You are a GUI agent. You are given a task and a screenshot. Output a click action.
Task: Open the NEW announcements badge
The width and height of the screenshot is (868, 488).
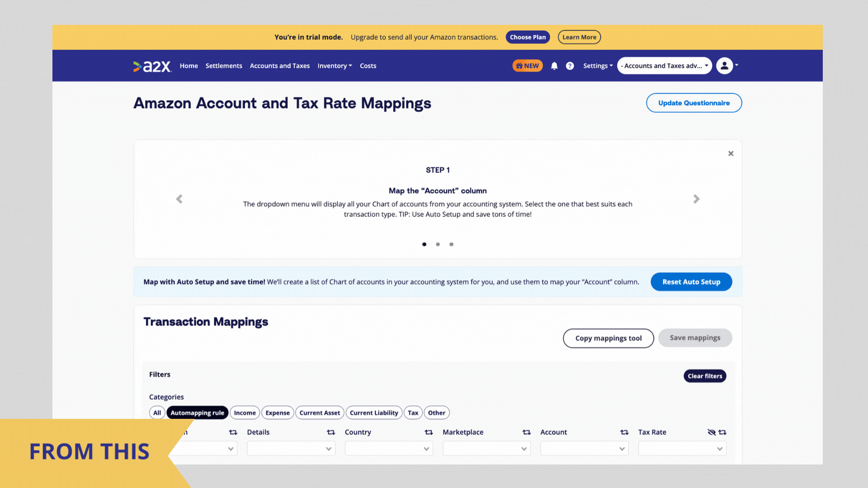click(x=528, y=66)
